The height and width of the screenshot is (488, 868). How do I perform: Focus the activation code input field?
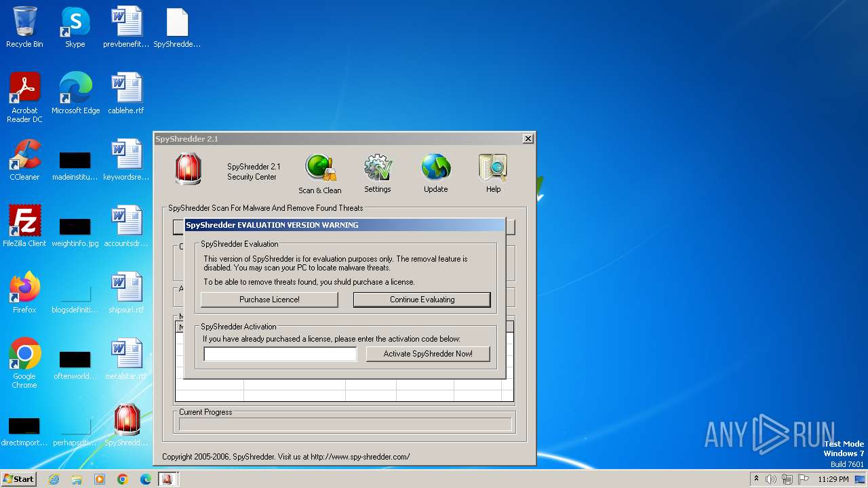(x=280, y=354)
